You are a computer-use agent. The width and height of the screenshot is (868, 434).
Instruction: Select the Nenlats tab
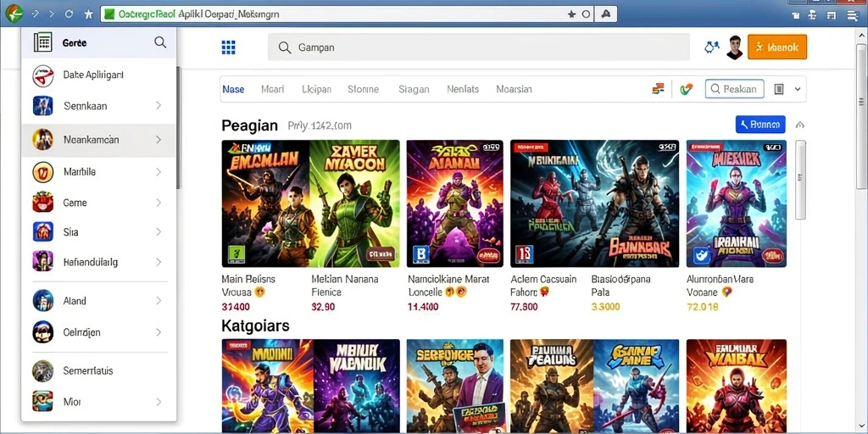[x=463, y=89]
